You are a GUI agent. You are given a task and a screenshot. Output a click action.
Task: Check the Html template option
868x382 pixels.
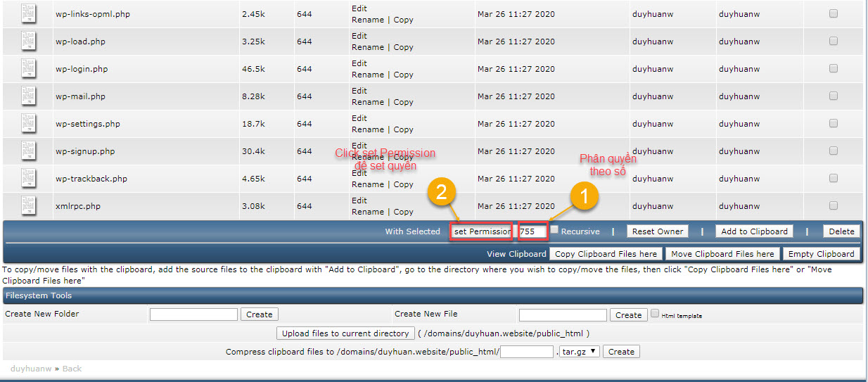(x=655, y=314)
